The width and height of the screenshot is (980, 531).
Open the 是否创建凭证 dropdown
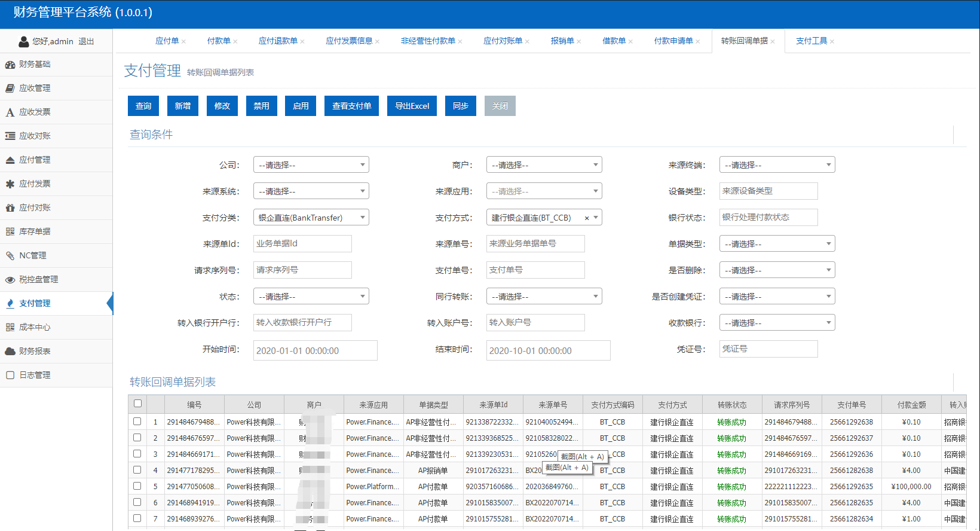point(777,297)
